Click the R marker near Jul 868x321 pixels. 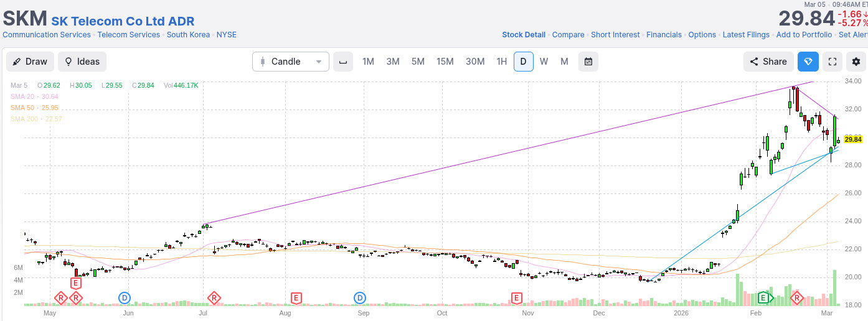pyautogui.click(x=214, y=298)
